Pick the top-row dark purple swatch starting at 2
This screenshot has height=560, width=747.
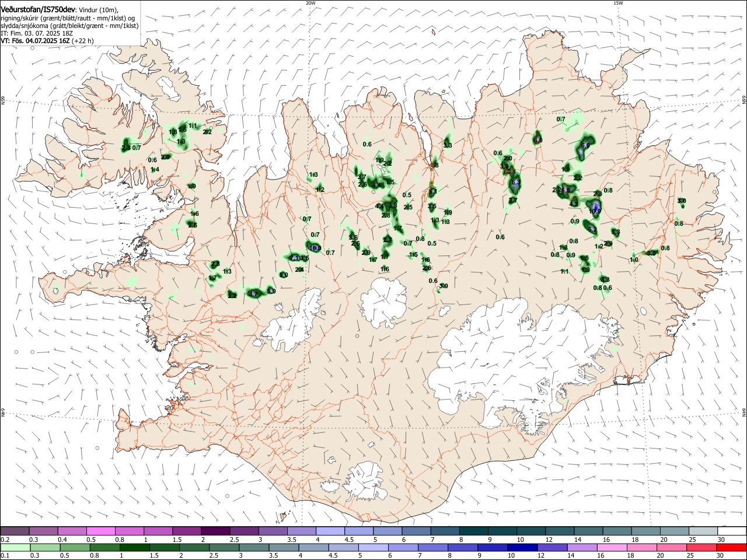click(x=215, y=531)
